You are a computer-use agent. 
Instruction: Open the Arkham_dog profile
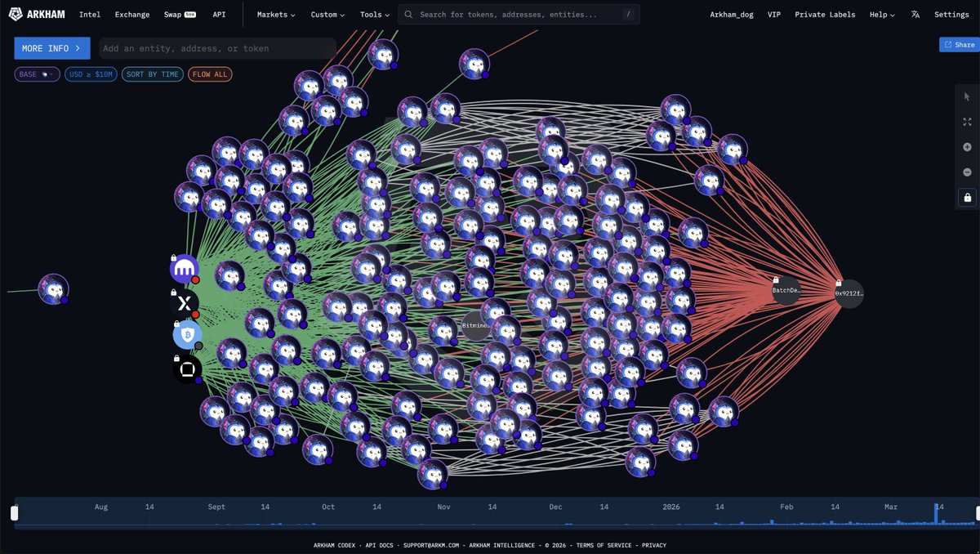coord(732,15)
